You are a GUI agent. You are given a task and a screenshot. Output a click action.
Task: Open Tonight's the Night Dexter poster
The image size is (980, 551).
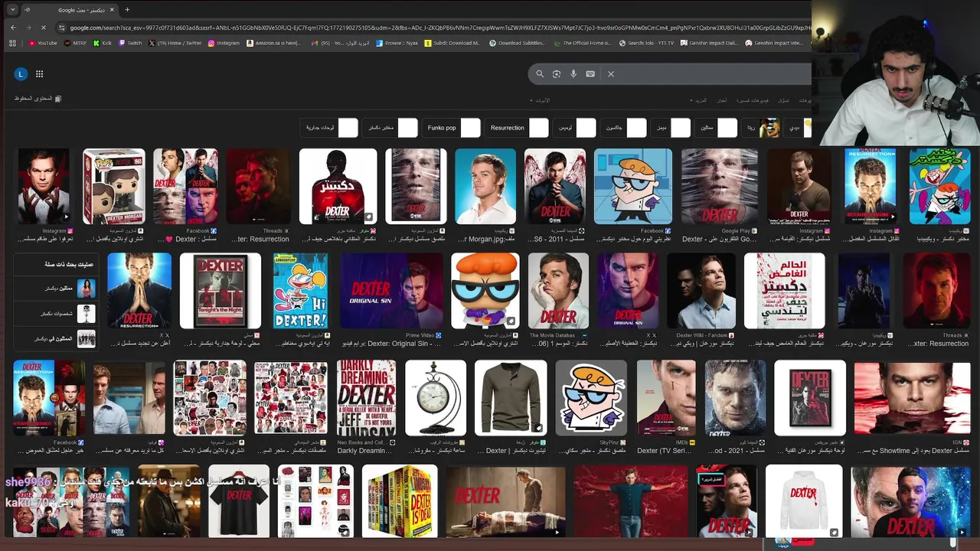point(220,291)
